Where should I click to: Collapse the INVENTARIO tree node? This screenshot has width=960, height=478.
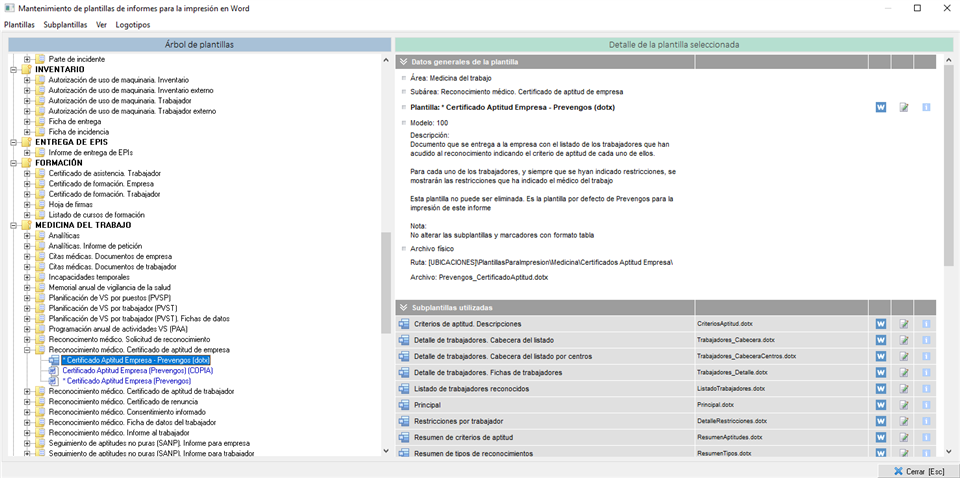(x=13, y=70)
